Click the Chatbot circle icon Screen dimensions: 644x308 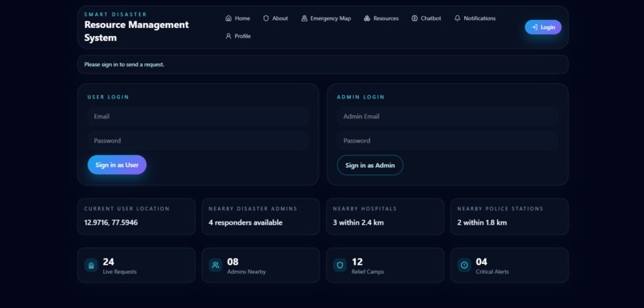pos(415,18)
